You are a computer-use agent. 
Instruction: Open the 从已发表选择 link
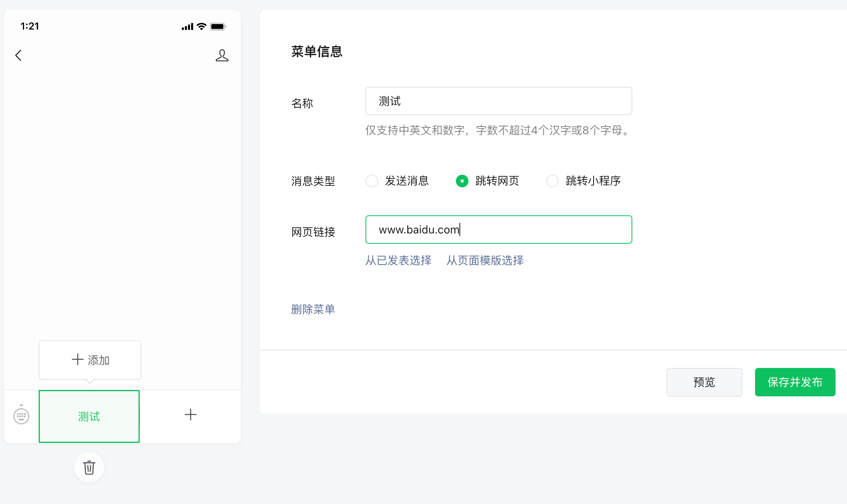(398, 260)
